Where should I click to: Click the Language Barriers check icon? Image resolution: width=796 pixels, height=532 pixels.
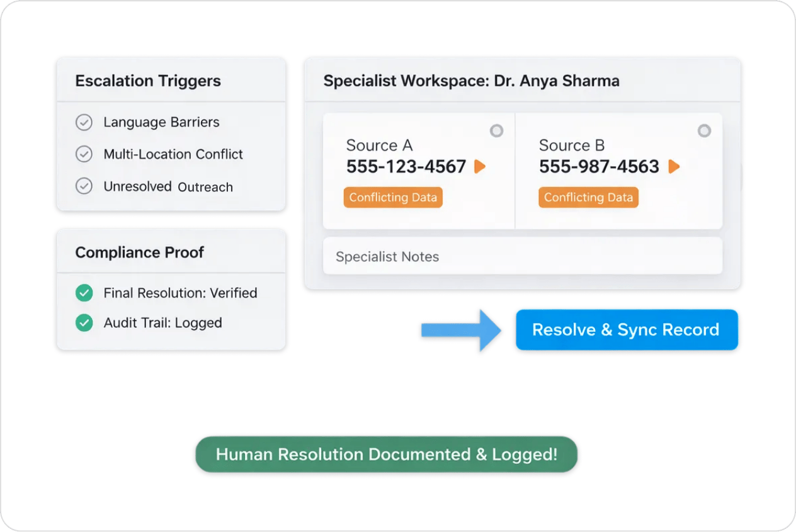(84, 122)
